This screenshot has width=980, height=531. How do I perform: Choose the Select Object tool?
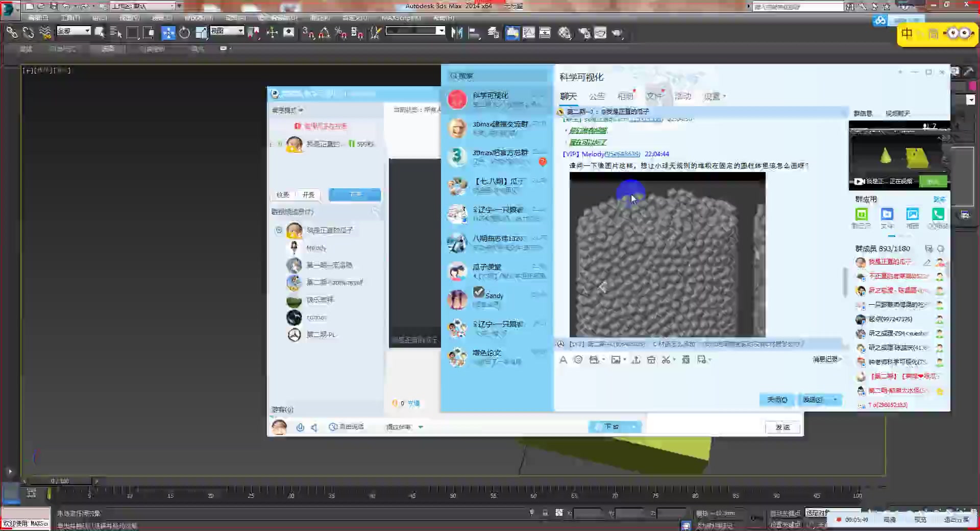(100, 33)
